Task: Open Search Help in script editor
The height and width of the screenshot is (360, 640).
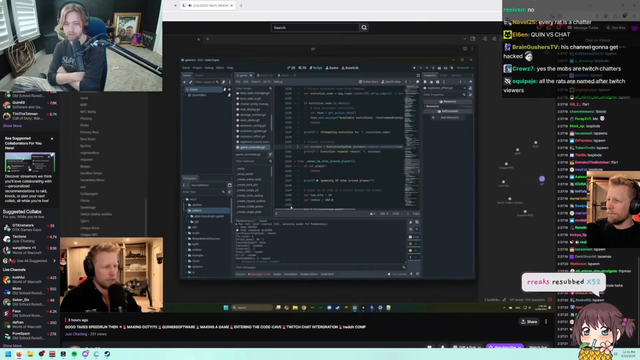Action: (391, 82)
